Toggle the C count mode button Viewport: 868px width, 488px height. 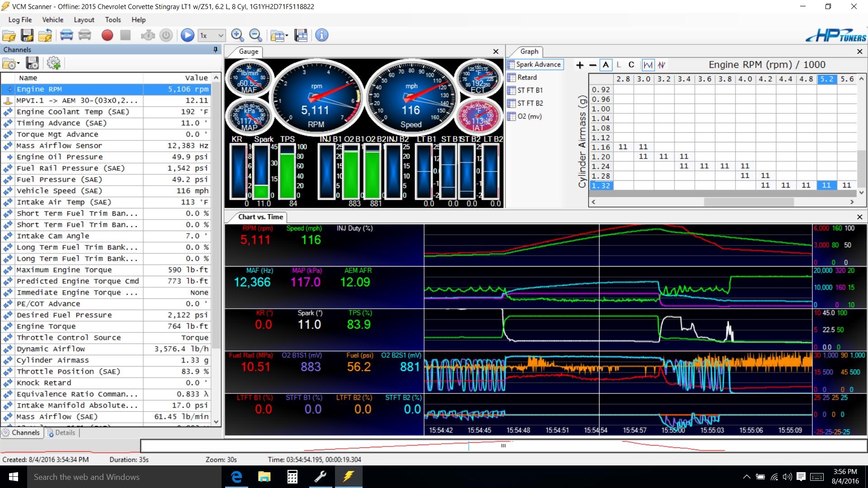tap(631, 65)
